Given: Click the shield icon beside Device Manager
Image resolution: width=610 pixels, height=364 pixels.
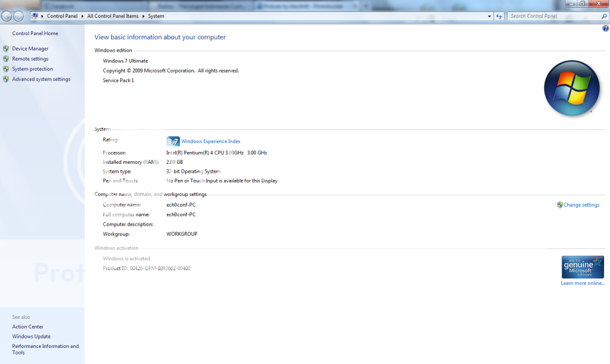Looking at the screenshot, I should [x=6, y=49].
